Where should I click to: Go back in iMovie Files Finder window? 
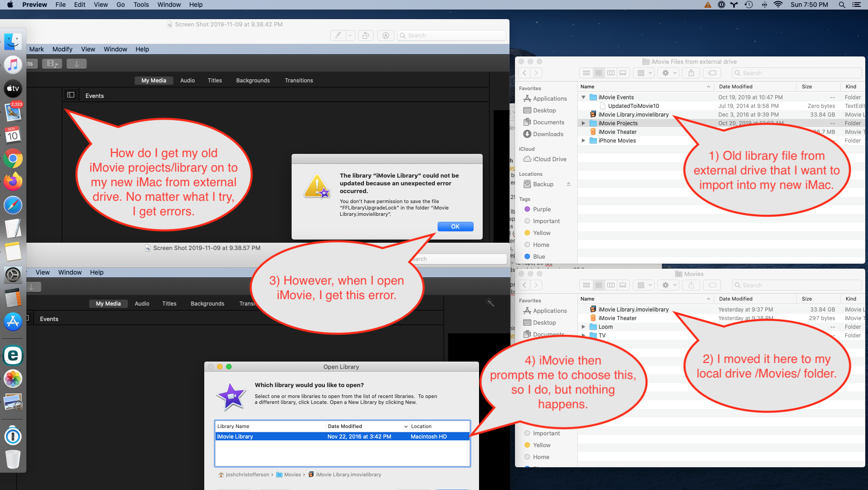click(525, 73)
